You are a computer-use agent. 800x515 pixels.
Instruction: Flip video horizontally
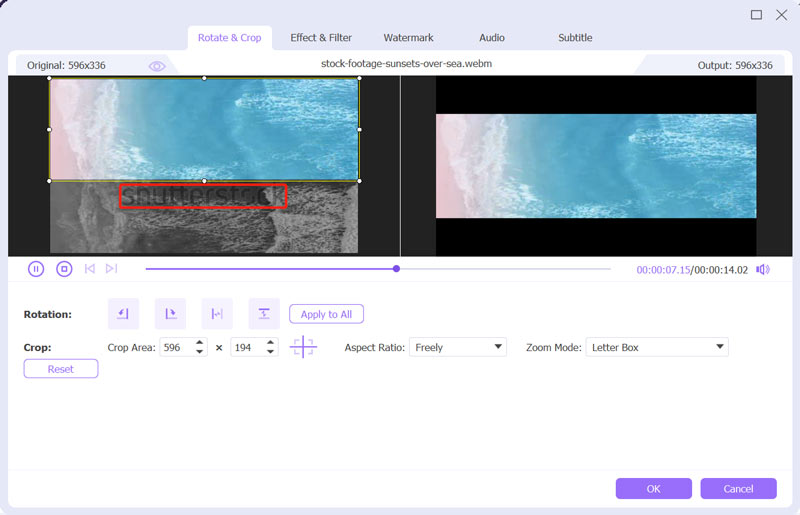click(217, 313)
